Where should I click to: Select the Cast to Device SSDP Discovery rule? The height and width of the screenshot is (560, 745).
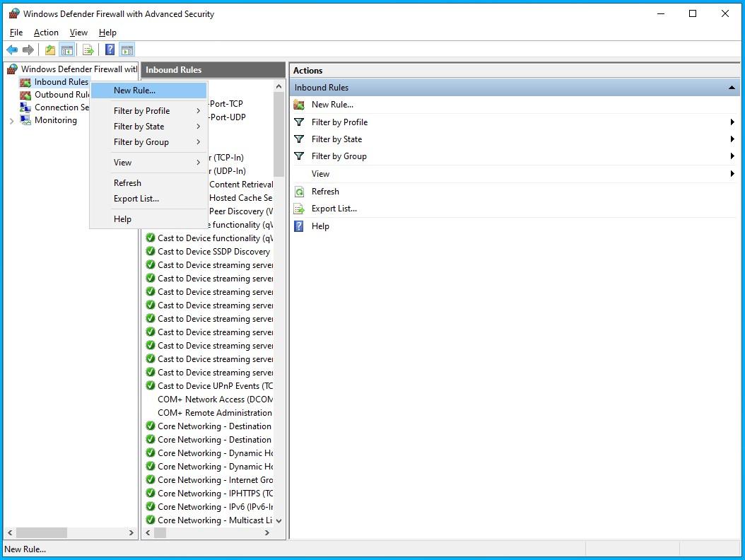213,252
